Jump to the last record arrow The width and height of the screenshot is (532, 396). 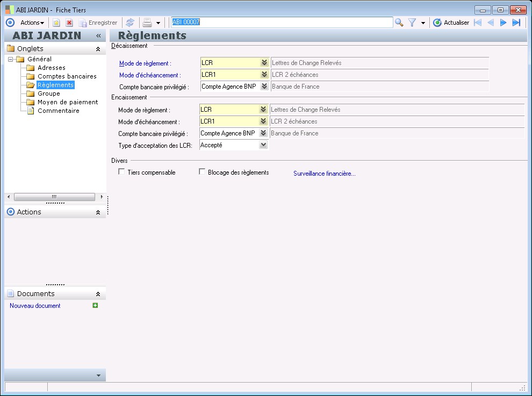[x=516, y=23]
